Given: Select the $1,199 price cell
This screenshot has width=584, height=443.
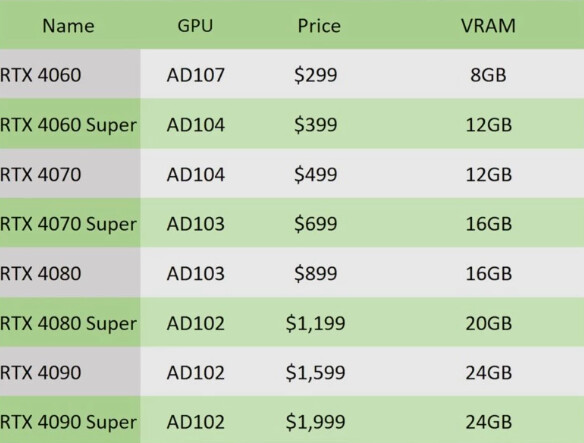Looking at the screenshot, I should [315, 323].
